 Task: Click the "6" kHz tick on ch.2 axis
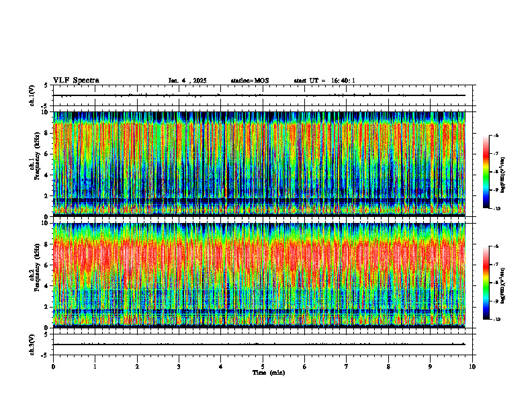click(47, 265)
